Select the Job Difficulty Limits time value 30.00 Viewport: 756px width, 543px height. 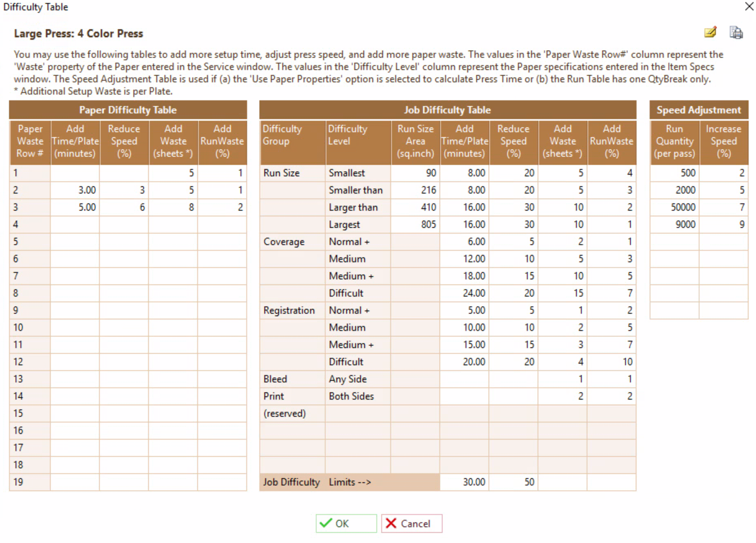click(x=464, y=482)
